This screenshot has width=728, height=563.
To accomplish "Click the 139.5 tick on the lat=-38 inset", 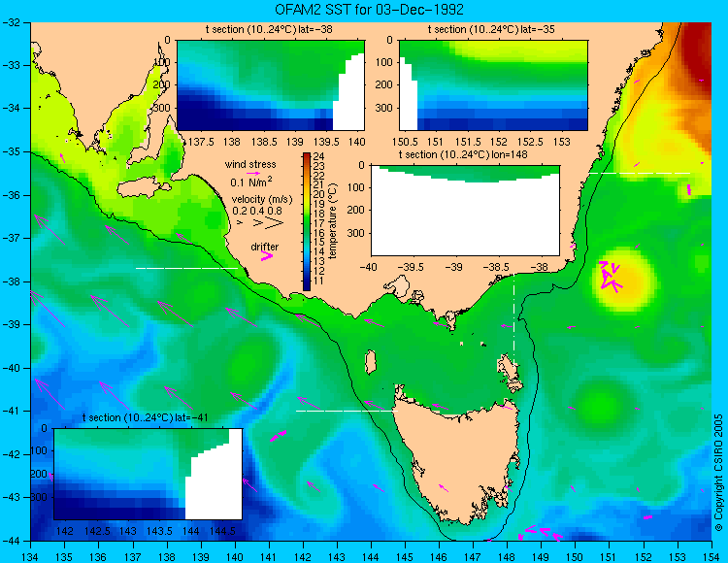I will pos(326,142).
